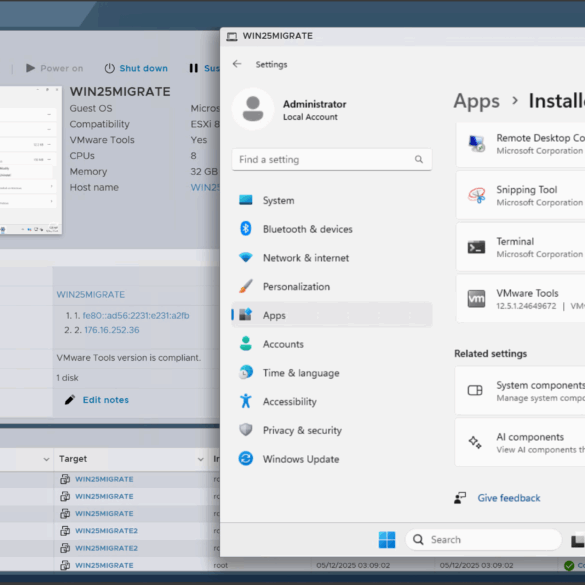Image resolution: width=585 pixels, height=585 pixels.
Task: Open dropdown arrow left of Target column
Action: (x=46, y=459)
